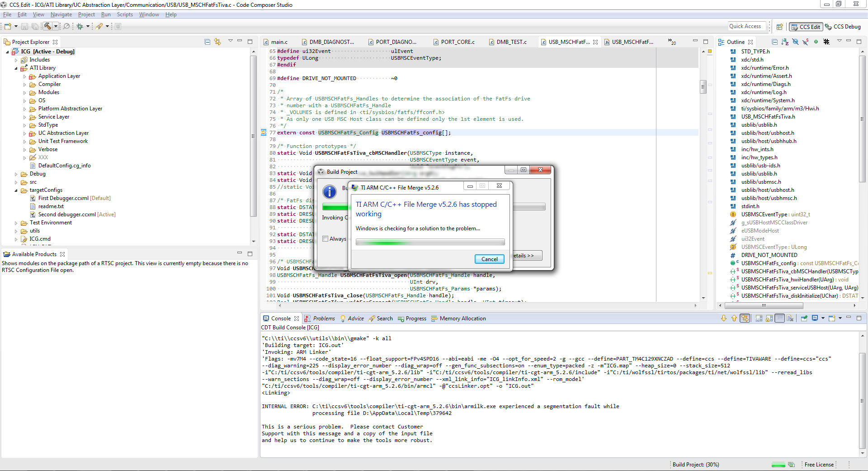
Task: Show hidden editor tabs list chevron
Action: tap(672, 42)
